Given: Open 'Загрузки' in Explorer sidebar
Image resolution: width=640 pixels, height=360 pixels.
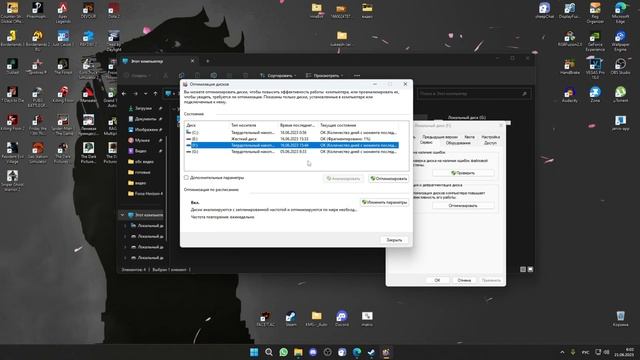Looking at the screenshot, I should pos(144,108).
